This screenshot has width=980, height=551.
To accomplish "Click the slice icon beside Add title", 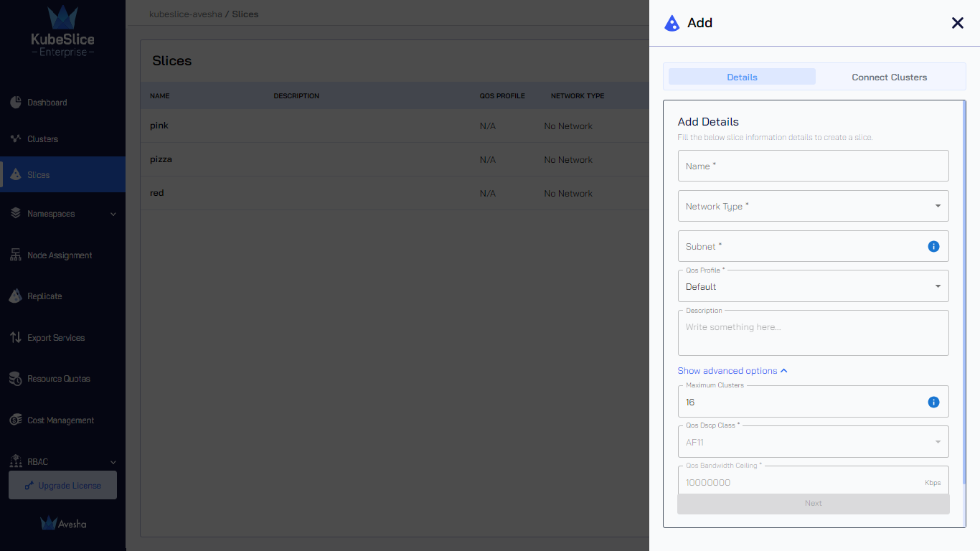I will 672,23.
